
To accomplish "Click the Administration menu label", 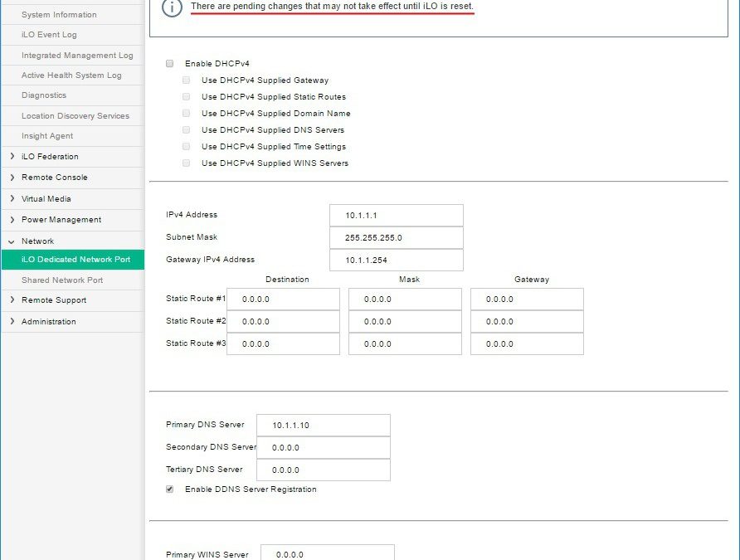I will (49, 322).
